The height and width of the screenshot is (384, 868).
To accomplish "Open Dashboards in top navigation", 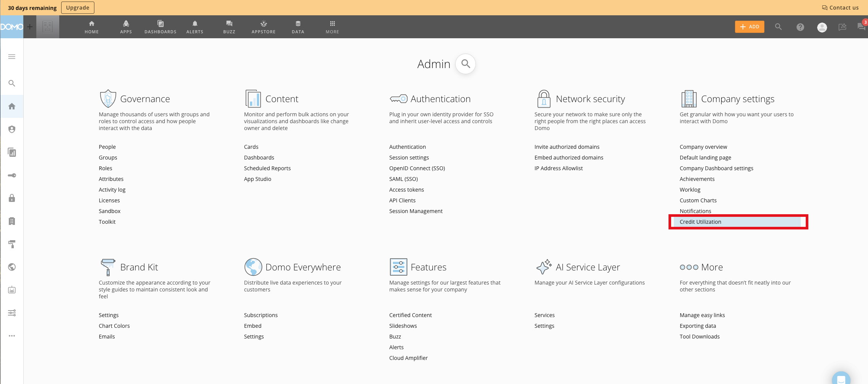I will click(161, 27).
